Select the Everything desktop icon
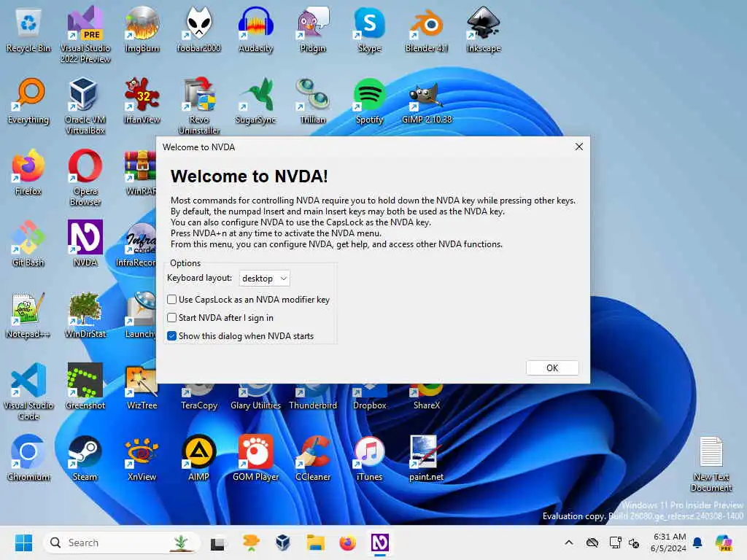Screen dimensions: 747x560 [28, 102]
